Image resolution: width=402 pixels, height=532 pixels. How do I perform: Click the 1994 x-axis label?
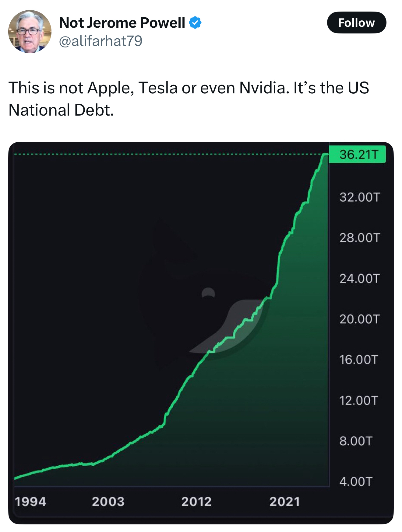[30, 502]
